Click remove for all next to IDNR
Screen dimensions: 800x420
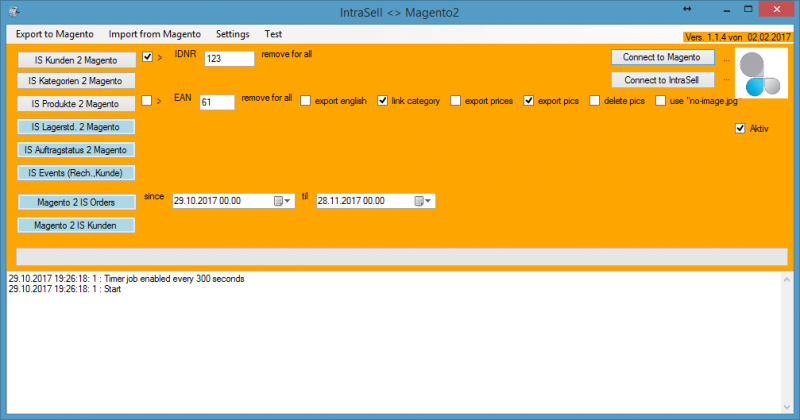pos(286,54)
